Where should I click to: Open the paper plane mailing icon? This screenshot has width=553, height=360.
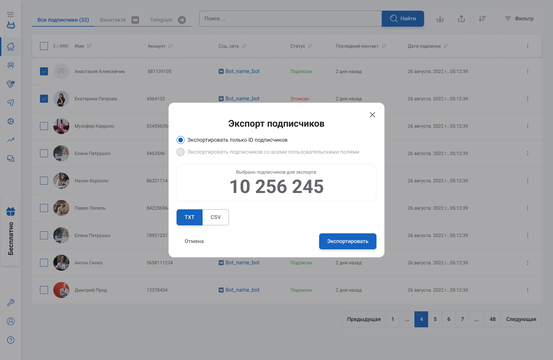pos(11,103)
